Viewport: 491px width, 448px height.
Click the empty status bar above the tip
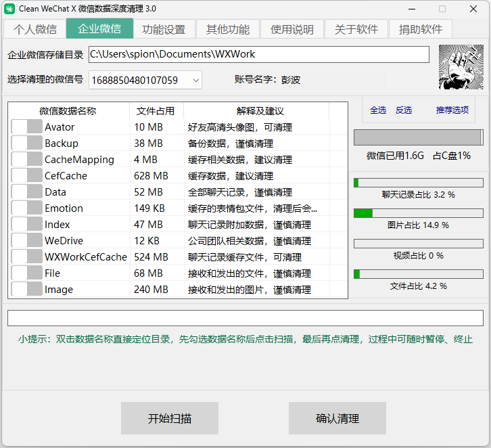[245, 318]
